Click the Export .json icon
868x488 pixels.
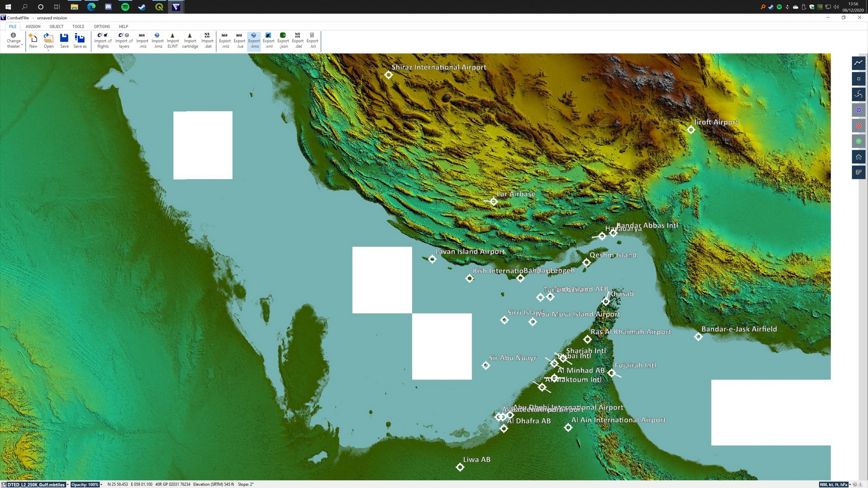283,40
